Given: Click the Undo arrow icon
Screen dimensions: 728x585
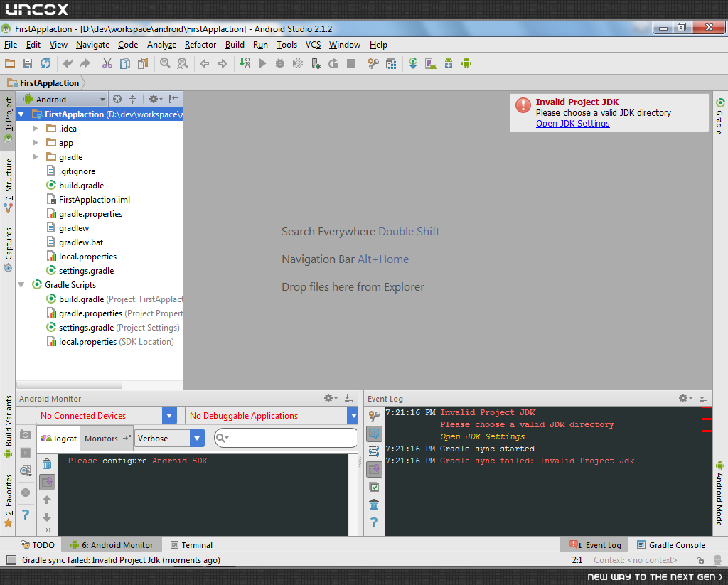Looking at the screenshot, I should point(68,63).
